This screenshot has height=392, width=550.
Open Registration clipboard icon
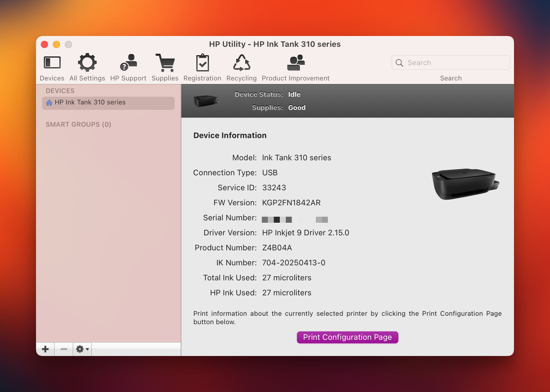[x=202, y=63]
